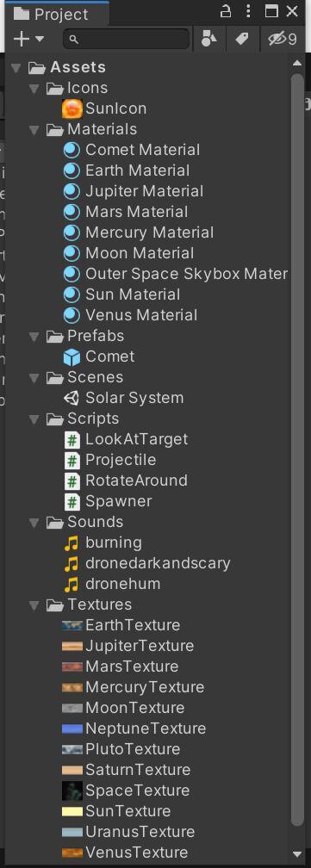This screenshot has height=868, width=311.
Task: Click the Spawner C# script icon
Action: click(x=72, y=501)
